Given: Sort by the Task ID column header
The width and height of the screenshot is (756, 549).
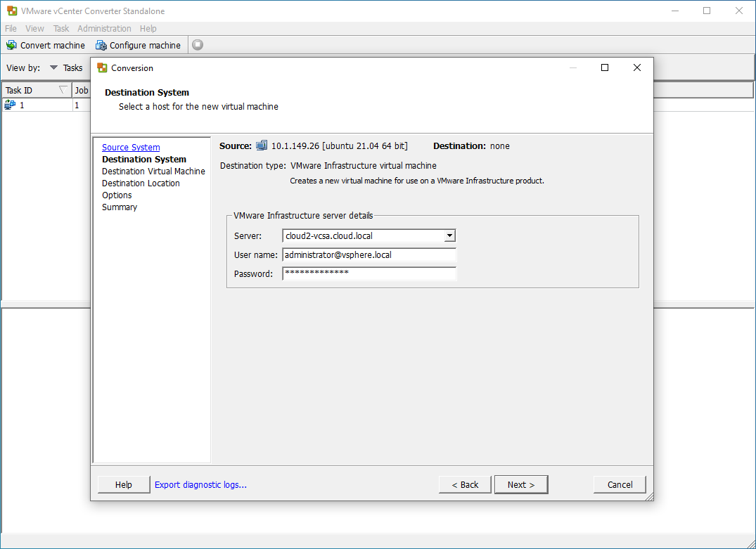Looking at the screenshot, I should click(x=35, y=90).
